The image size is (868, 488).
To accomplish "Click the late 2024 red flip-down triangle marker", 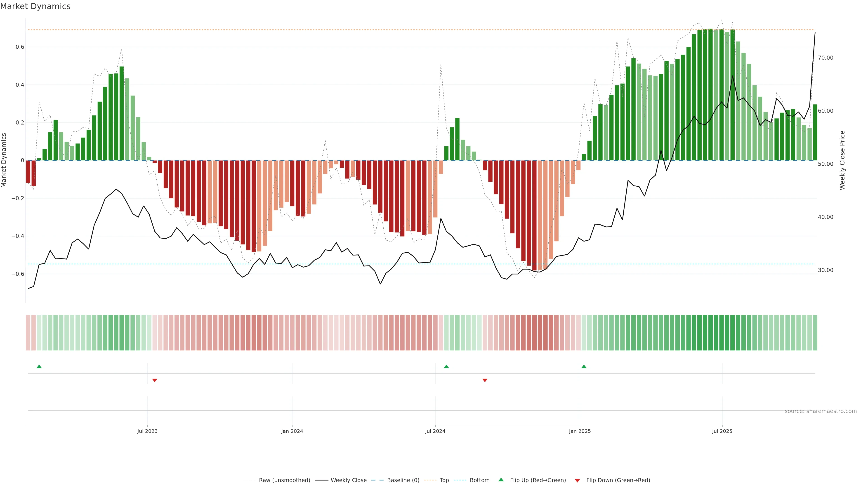I will pos(485,380).
